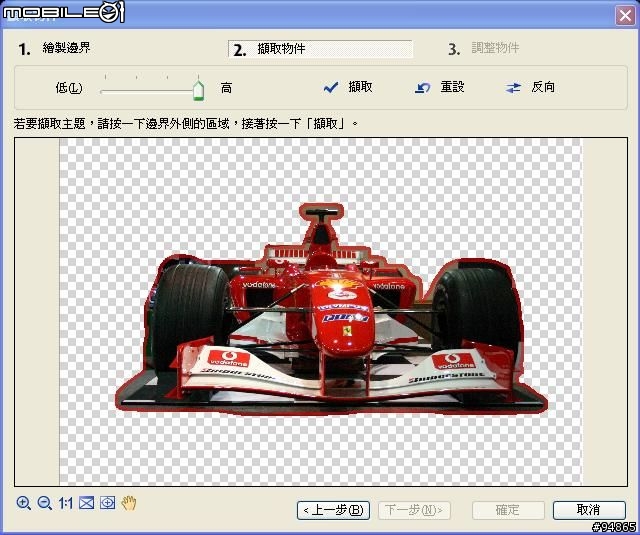
Task: Click the zoom out magnifier icon
Action: pos(44,503)
